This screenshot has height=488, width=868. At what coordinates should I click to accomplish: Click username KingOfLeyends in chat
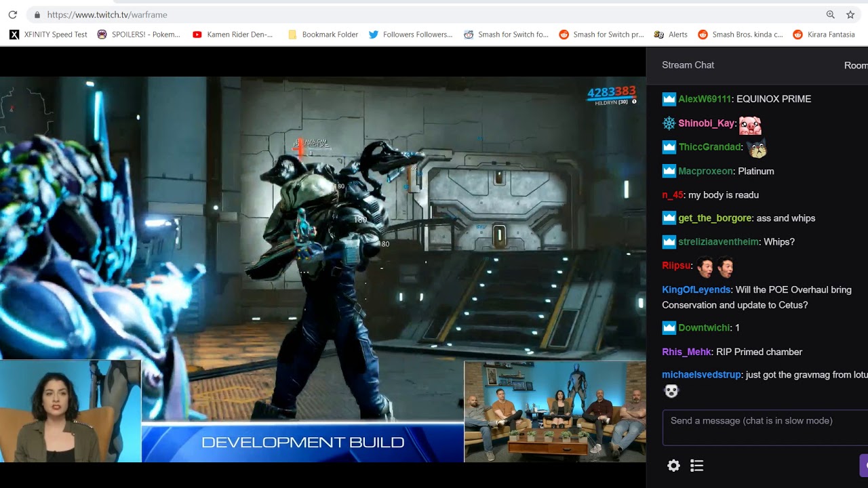point(696,290)
